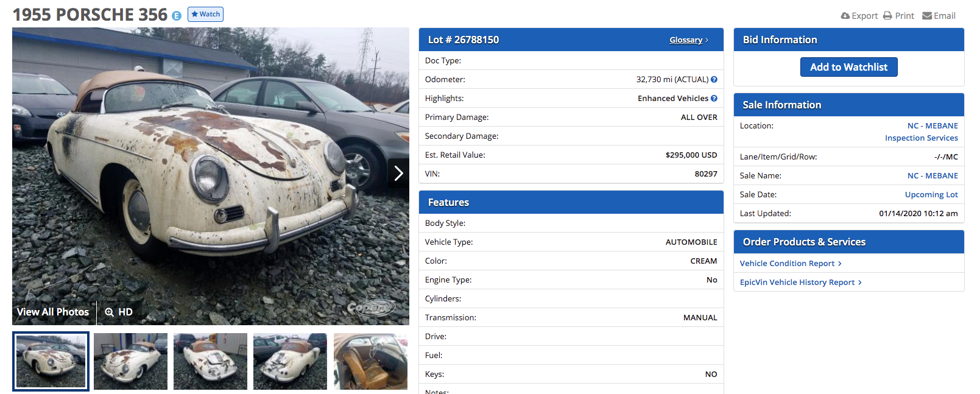
Task: Open the odometer help question icon
Action: (x=714, y=79)
